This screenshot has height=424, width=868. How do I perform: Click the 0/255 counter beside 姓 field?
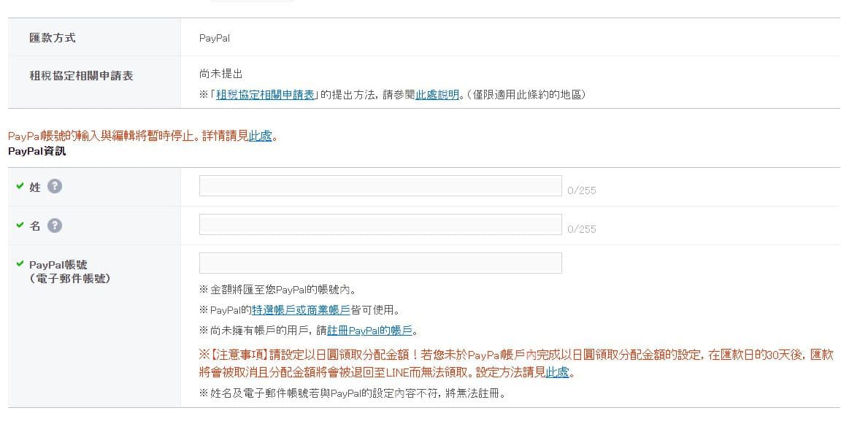(x=581, y=190)
